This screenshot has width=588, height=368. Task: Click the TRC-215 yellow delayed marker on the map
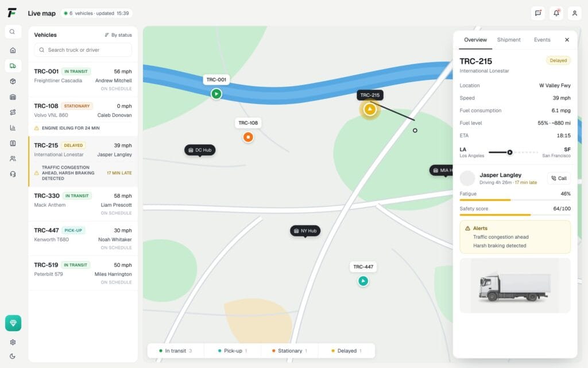[370, 109]
